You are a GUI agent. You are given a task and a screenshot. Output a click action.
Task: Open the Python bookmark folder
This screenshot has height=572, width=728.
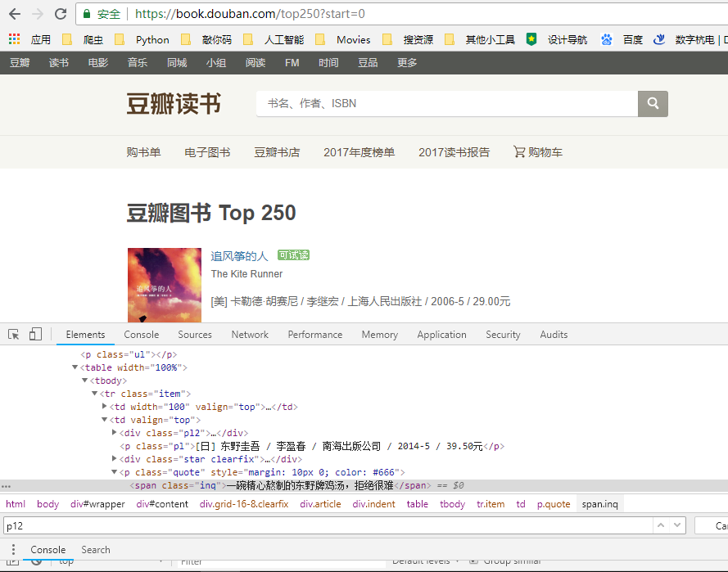142,39
